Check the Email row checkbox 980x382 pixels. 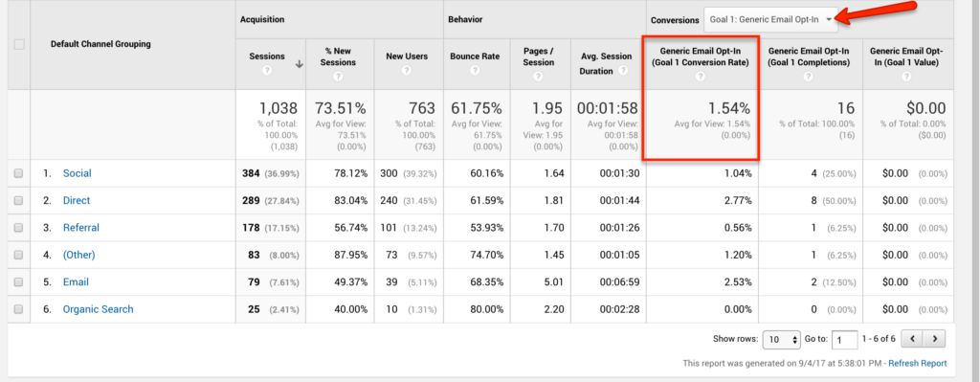[19, 282]
